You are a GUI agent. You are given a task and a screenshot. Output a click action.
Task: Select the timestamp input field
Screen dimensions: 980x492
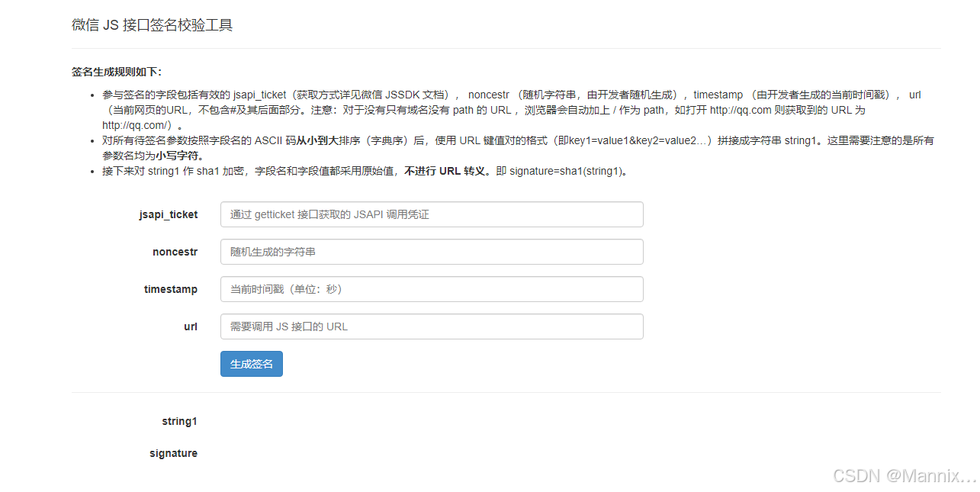point(432,289)
